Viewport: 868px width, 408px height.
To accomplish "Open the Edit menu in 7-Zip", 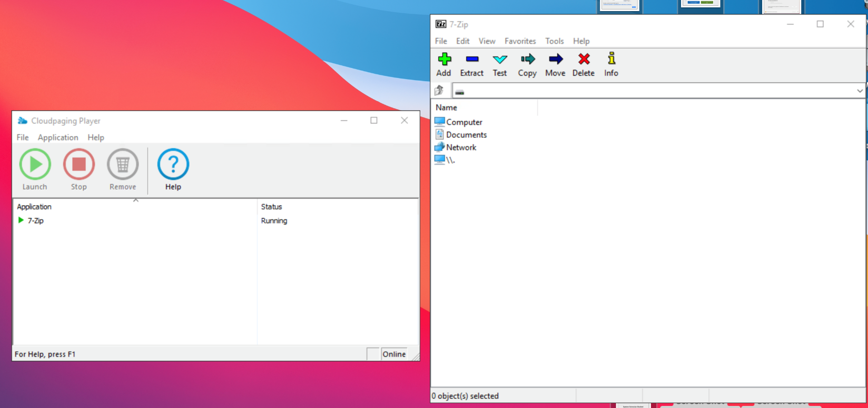I will coord(463,41).
